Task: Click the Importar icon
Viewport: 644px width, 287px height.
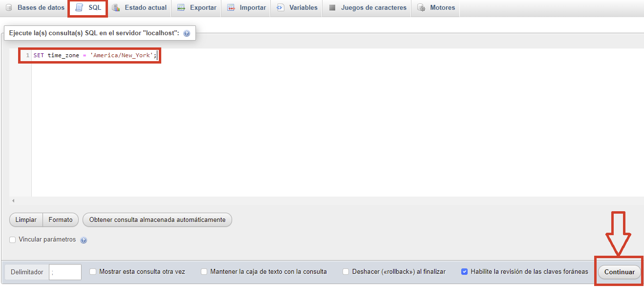Action: click(x=231, y=8)
